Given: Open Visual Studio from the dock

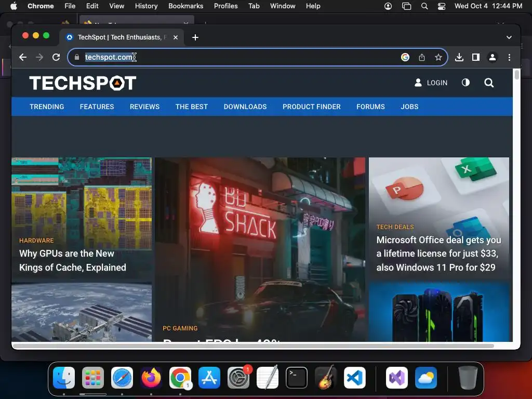Looking at the screenshot, I should (396, 378).
